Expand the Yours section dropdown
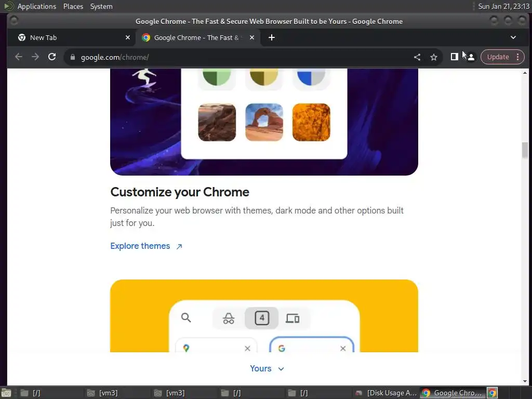The image size is (532, 399). (267, 368)
